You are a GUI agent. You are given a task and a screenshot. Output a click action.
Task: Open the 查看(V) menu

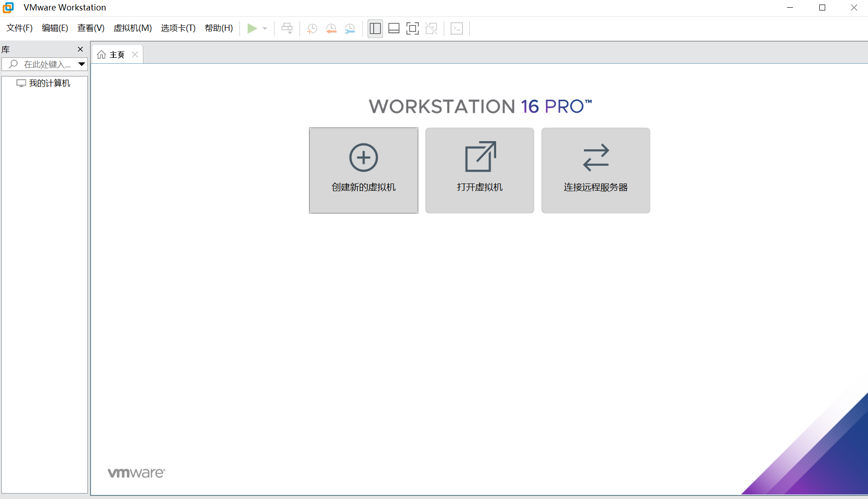[91, 28]
